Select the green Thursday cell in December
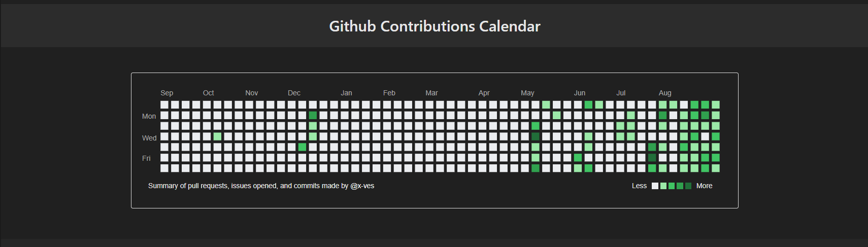 click(302, 147)
